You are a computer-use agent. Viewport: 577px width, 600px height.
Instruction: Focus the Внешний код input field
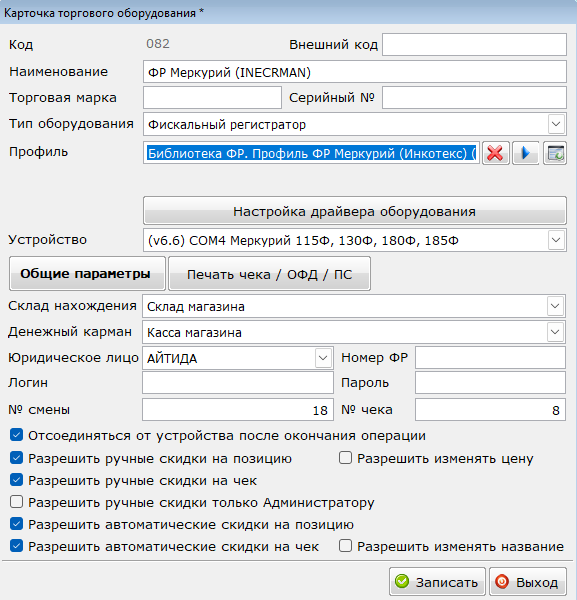click(x=474, y=44)
